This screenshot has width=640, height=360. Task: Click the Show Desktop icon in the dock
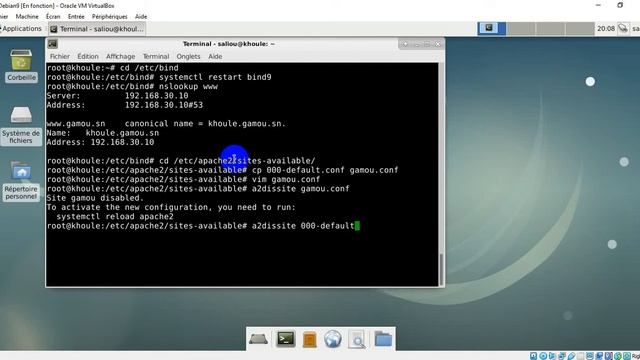coord(258,339)
